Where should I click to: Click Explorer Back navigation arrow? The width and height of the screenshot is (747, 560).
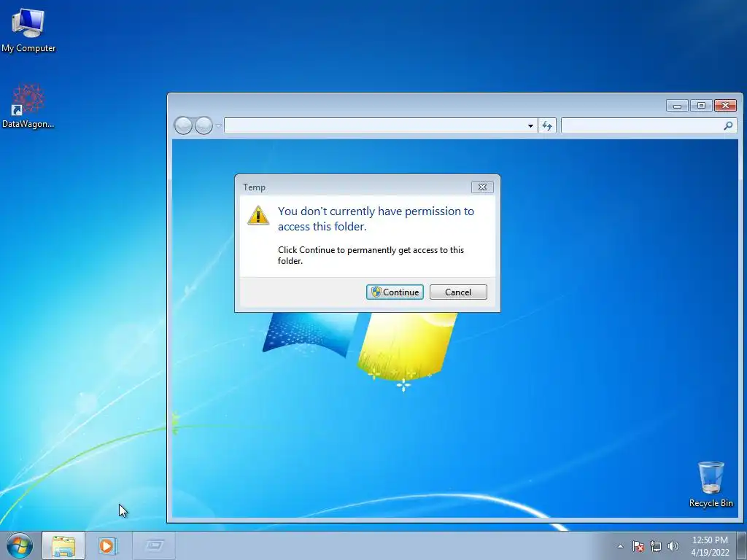[183, 125]
